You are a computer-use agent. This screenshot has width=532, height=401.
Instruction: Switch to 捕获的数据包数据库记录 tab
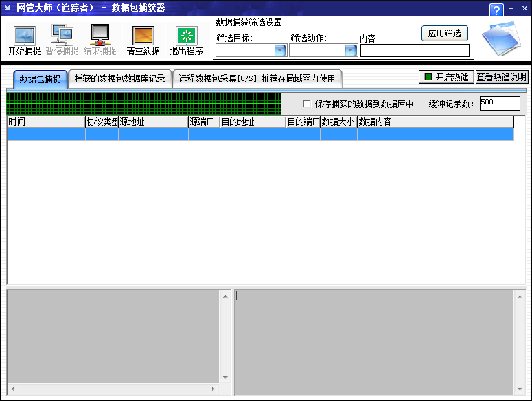pos(119,79)
